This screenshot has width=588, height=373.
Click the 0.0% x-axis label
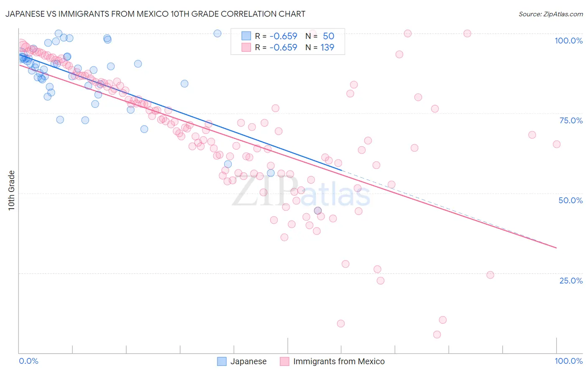(28, 361)
